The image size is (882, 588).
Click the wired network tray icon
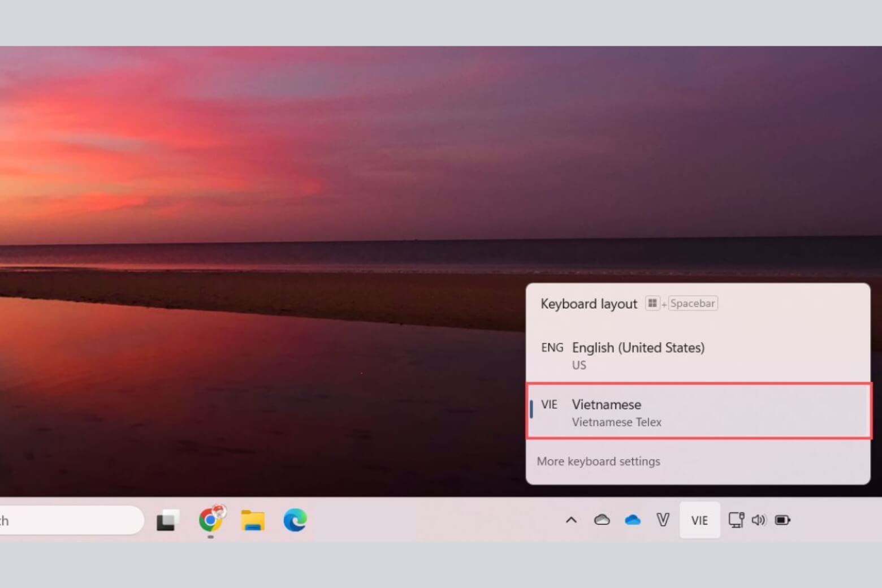[736, 520]
